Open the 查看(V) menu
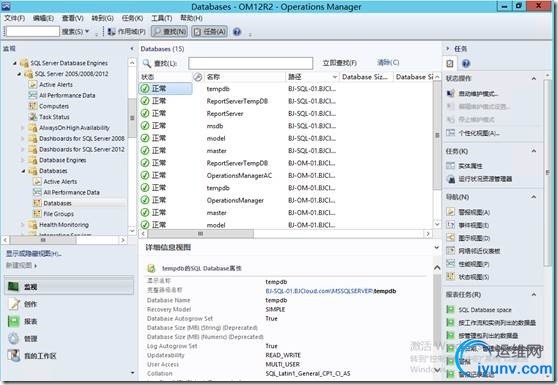Viewport: 558px width, 385px height. point(73,18)
